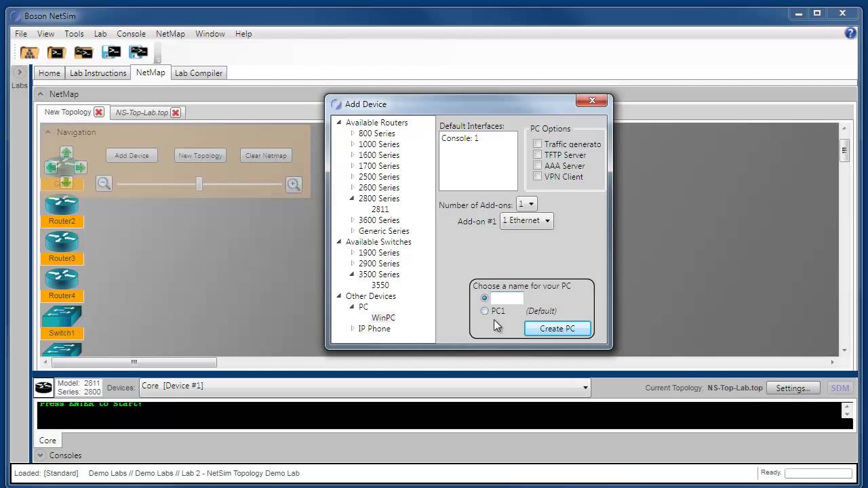Pan the map down with the green arrow
Image resolution: width=868 pixels, height=488 pixels.
(66, 182)
